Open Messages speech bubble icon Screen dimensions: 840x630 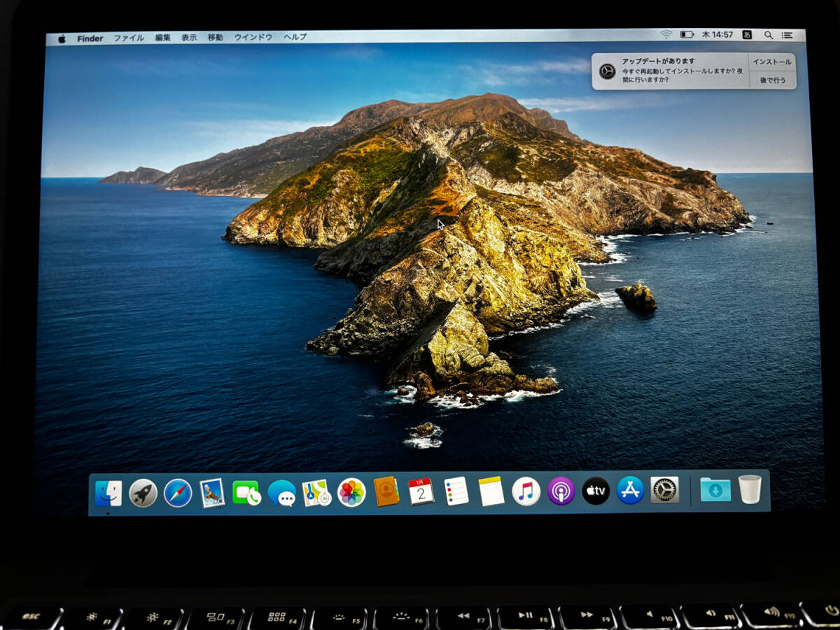click(x=281, y=493)
